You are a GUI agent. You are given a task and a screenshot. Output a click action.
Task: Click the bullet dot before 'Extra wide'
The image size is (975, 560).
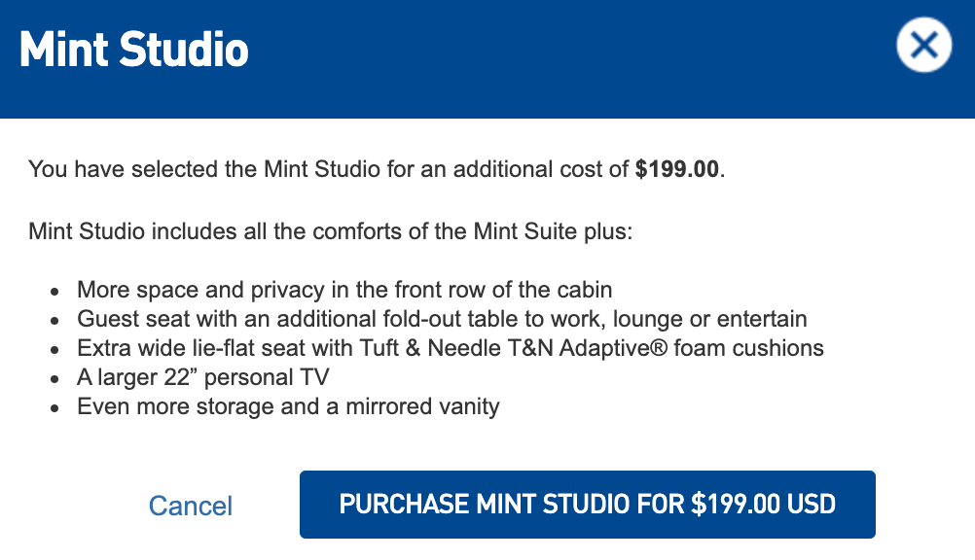point(55,349)
